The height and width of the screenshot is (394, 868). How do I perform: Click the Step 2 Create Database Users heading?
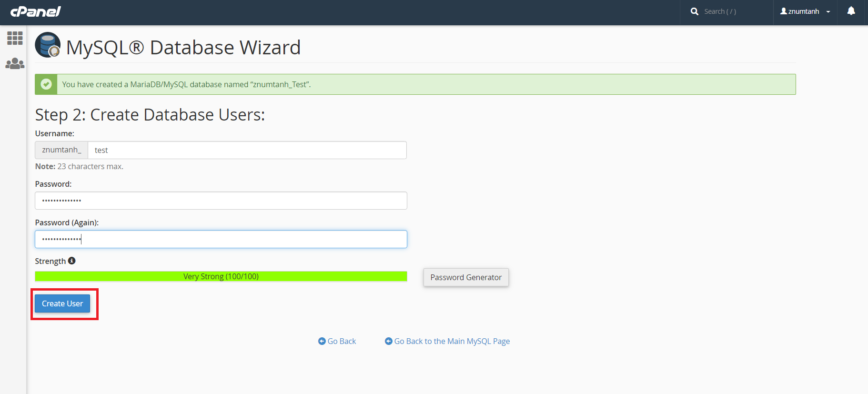(150, 115)
